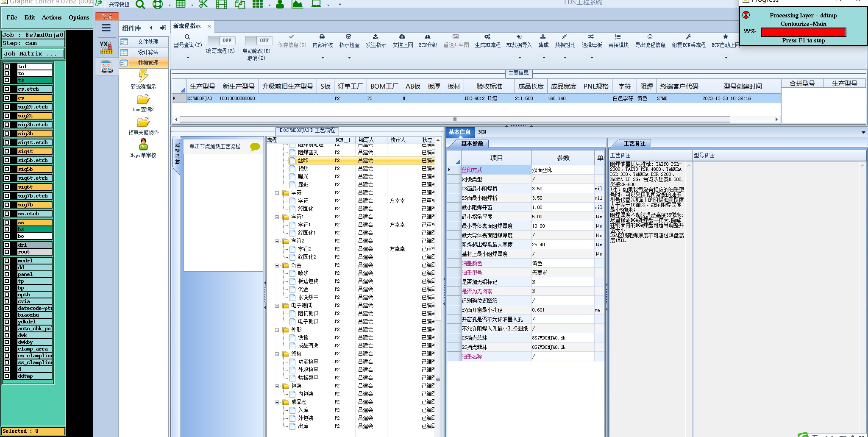Open the Edit menu in Graphic Editor
The image size is (868, 437).
pyautogui.click(x=30, y=17)
